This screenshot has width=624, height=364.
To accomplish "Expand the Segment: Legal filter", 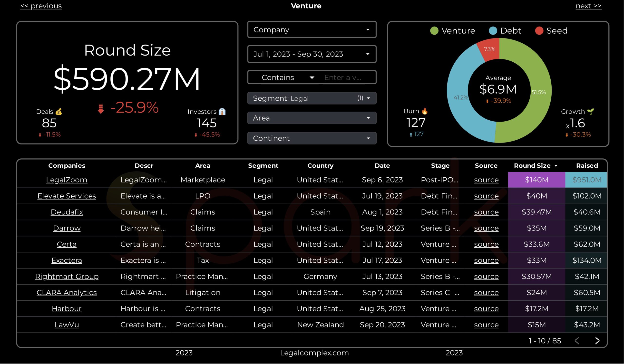I will (x=312, y=98).
